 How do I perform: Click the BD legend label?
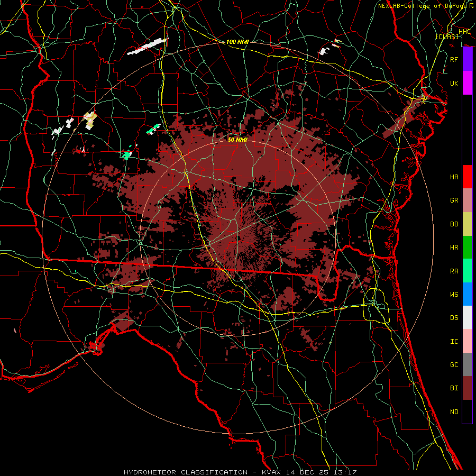[x=454, y=224]
